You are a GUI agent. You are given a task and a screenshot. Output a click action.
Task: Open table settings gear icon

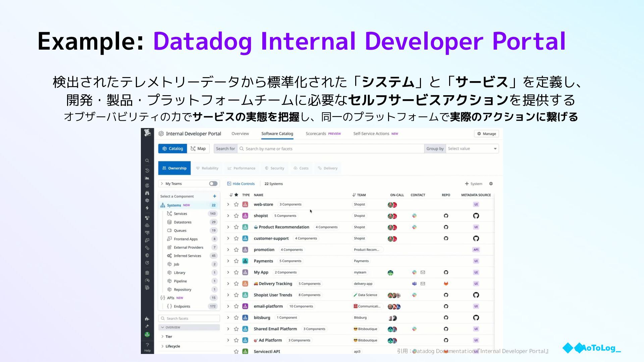point(491,184)
